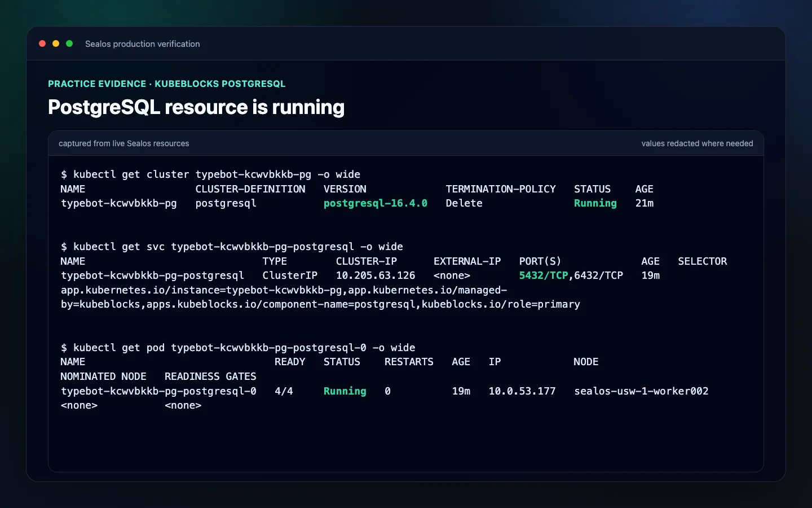Click the READY column header
812x508 pixels.
(290, 362)
